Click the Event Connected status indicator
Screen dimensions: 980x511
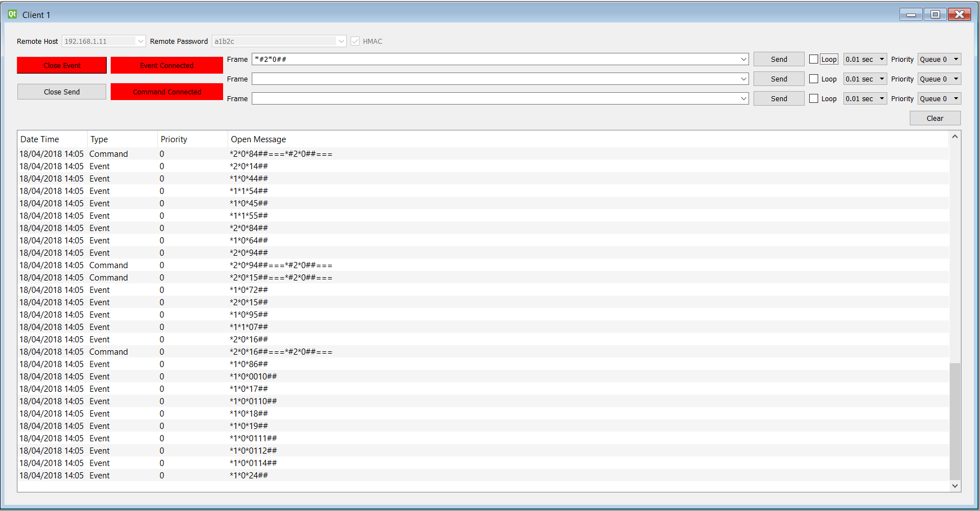pyautogui.click(x=166, y=65)
